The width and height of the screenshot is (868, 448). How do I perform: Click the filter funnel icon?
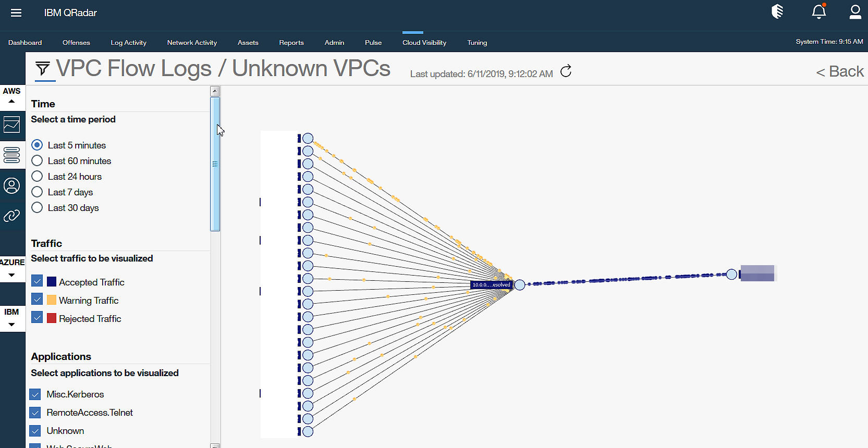[43, 68]
